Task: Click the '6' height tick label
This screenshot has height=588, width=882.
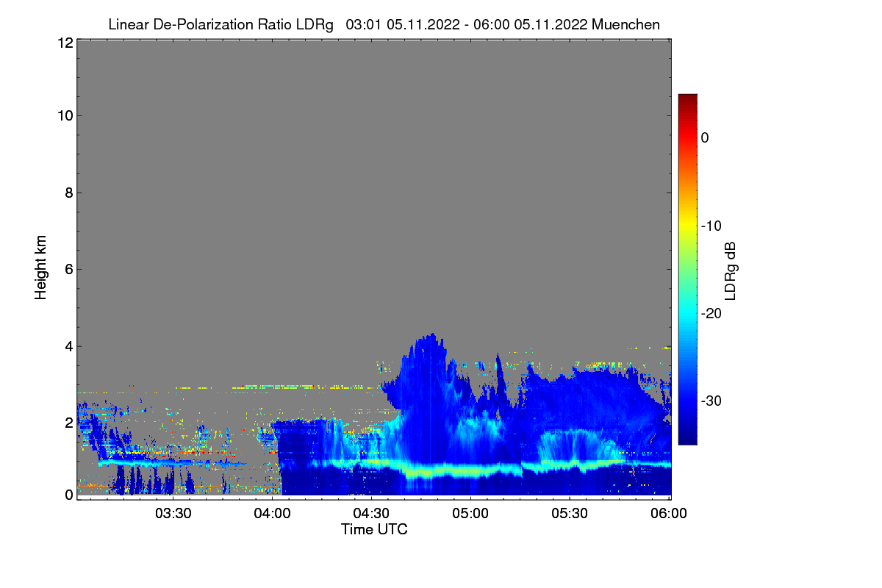Action: coord(68,269)
